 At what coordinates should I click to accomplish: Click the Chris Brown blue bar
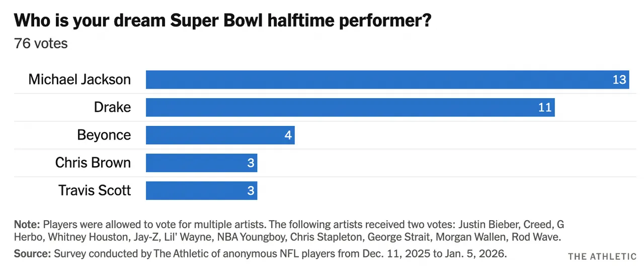click(201, 163)
